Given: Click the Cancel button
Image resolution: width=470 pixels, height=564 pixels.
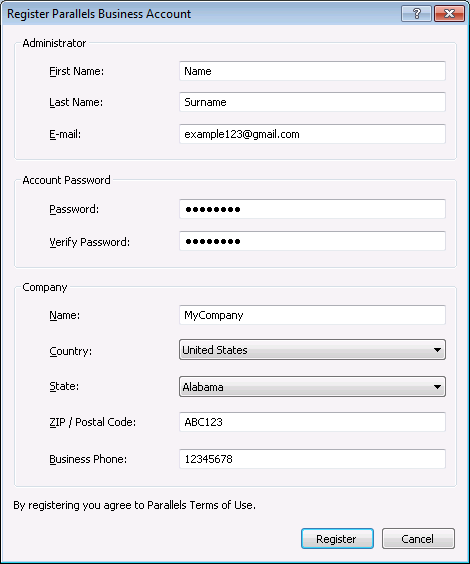Looking at the screenshot, I should tap(418, 538).
